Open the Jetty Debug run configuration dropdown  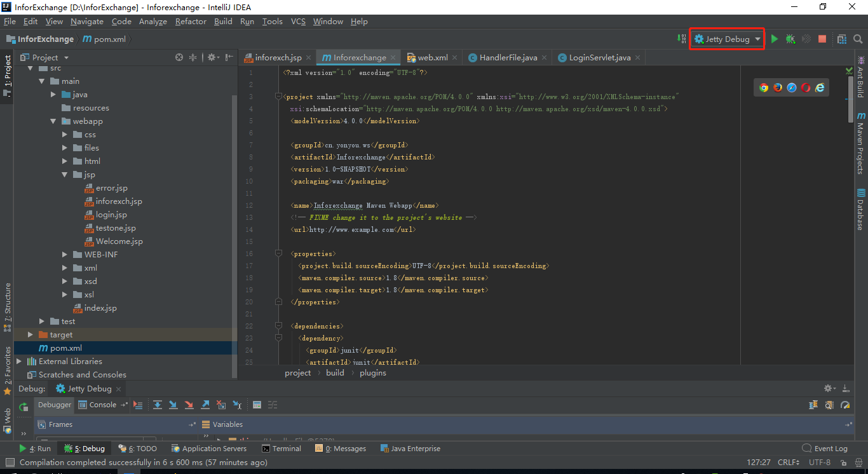pyautogui.click(x=726, y=39)
